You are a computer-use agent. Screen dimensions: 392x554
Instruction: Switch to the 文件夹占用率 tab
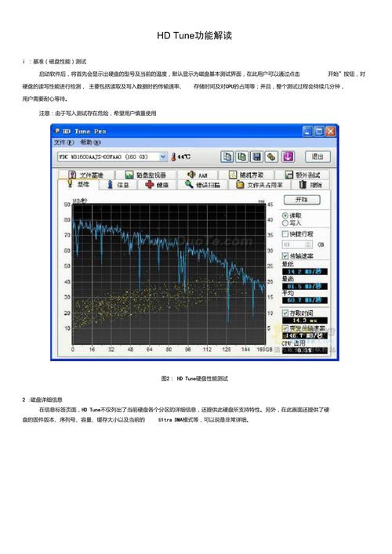(x=260, y=185)
